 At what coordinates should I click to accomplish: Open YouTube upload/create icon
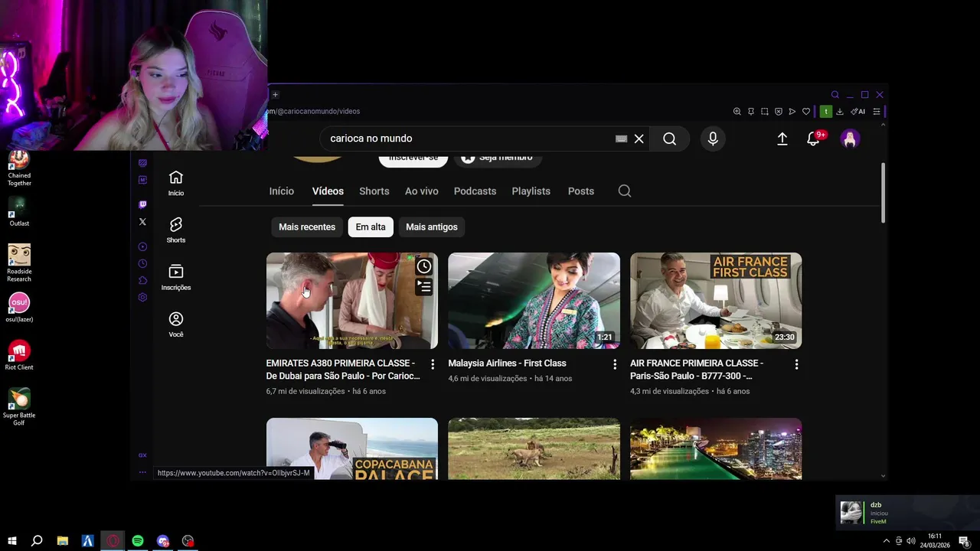pos(782,139)
